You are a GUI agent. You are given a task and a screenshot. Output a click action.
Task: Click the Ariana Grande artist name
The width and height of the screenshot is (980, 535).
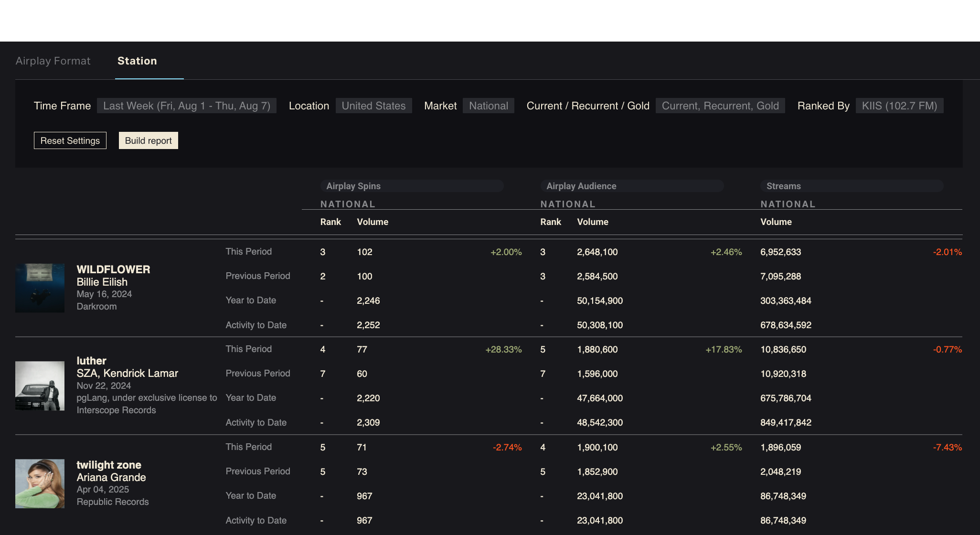coord(111,477)
